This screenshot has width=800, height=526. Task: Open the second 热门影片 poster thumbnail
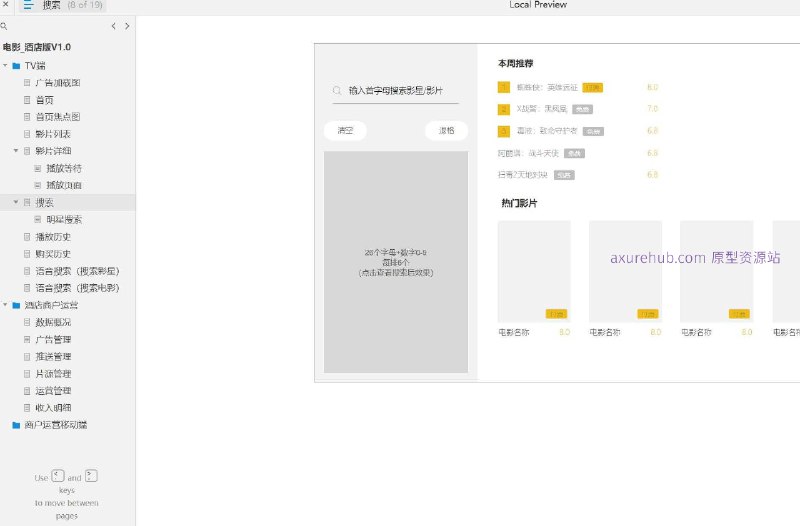point(626,271)
